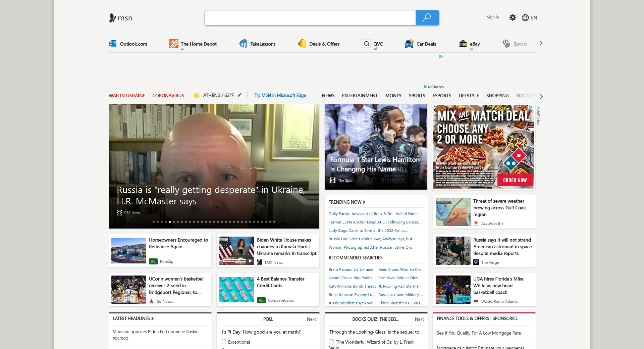This screenshot has height=349, width=644.
Task: Click into the MSN search text field
Action: [310, 18]
